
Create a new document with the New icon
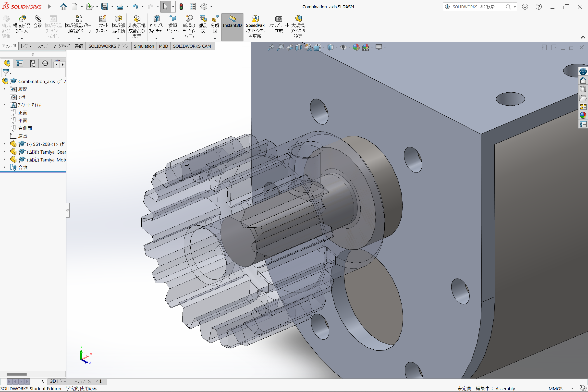point(74,7)
